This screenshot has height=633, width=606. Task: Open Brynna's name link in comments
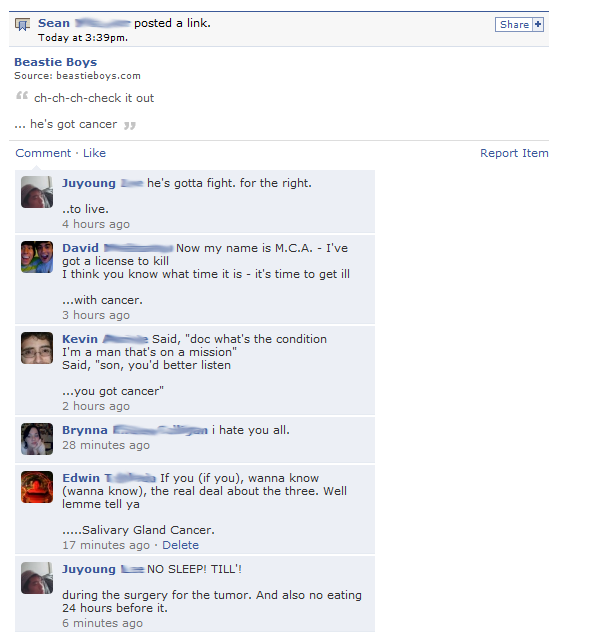point(135,430)
